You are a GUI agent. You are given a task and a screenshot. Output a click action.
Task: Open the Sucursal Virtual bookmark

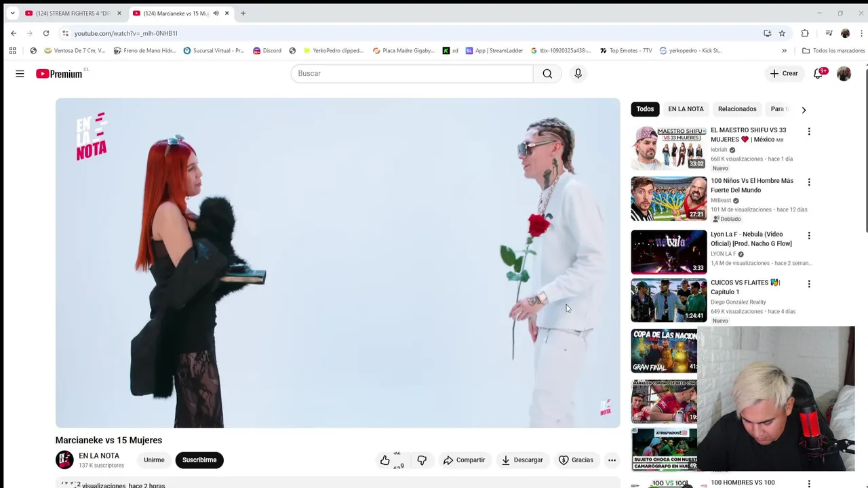[214, 51]
